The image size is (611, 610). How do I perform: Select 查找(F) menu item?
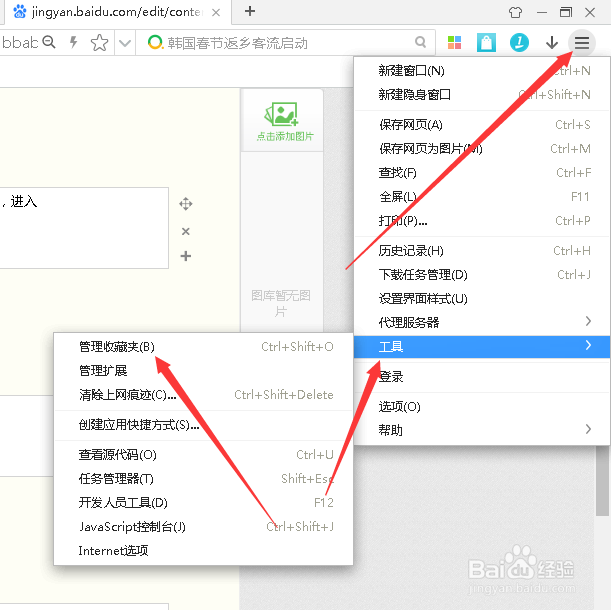click(x=482, y=173)
